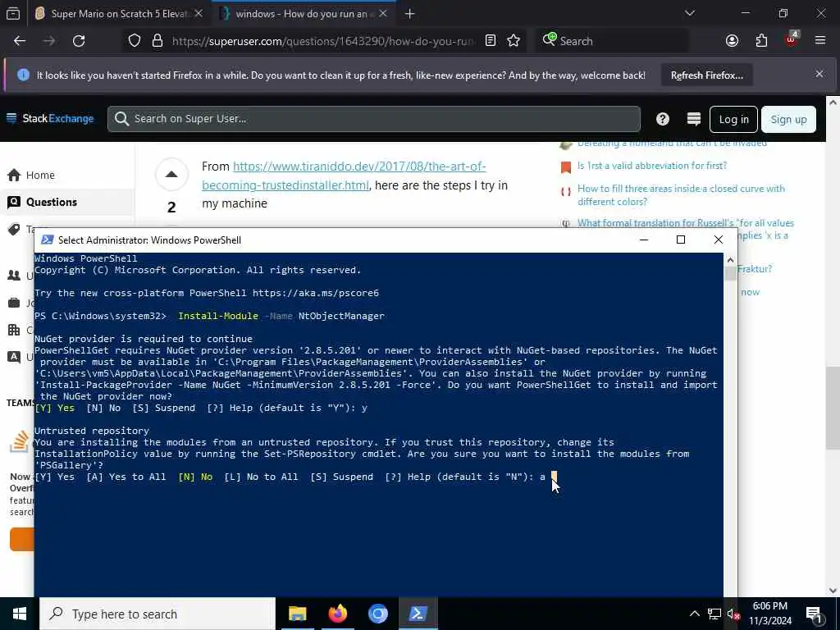Click the Refresh Firefox button
The height and width of the screenshot is (630, 840).
coord(706,75)
